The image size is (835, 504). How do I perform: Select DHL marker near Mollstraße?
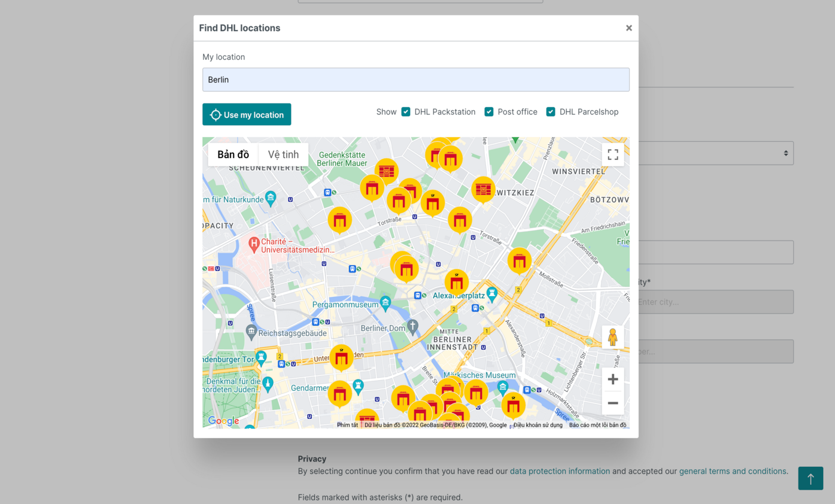pyautogui.click(x=520, y=261)
